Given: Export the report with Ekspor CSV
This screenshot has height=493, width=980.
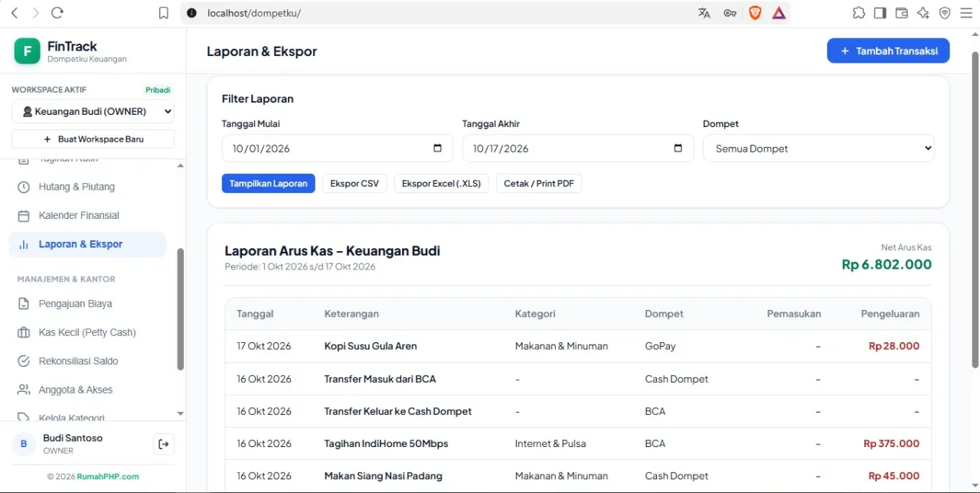Looking at the screenshot, I should click(x=354, y=184).
